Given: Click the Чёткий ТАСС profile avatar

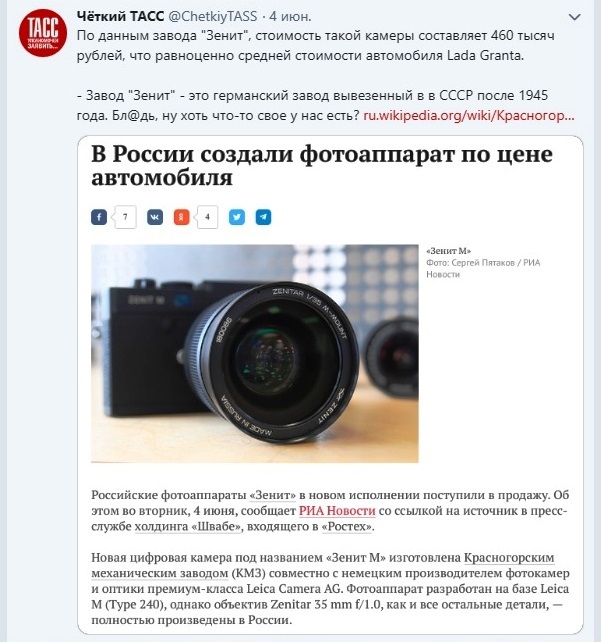Looking at the screenshot, I should click(43, 33).
